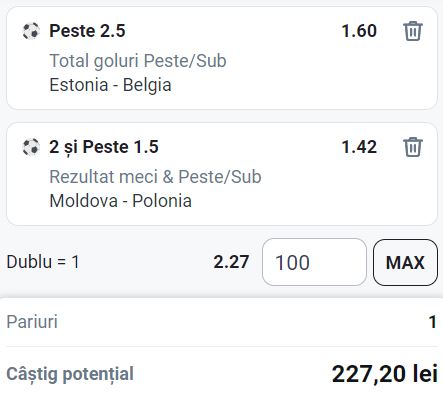Viewport: 443px width, 395px height.
Task: Open the Estonia - Belgia match link
Action: [x=110, y=85]
